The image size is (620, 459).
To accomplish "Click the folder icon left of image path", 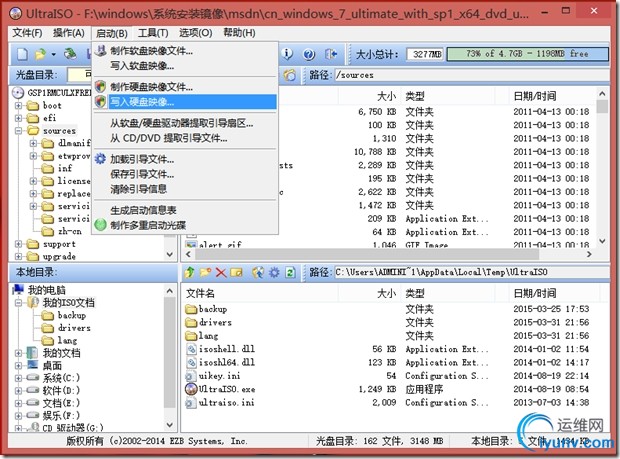I will pos(289,75).
